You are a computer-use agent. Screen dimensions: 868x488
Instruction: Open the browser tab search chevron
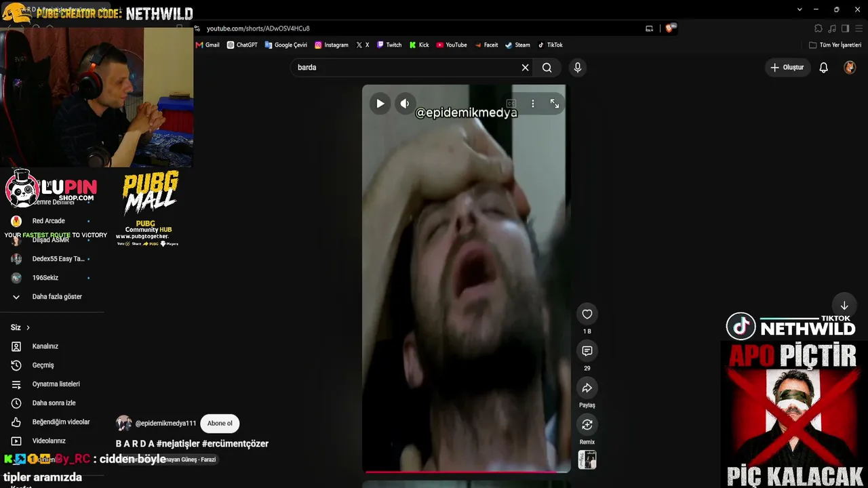(x=800, y=9)
